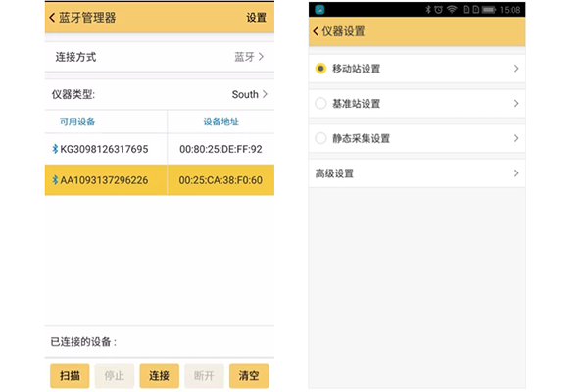The width and height of the screenshot is (588, 392).
Task: Select the 静态采集设置 radio button
Action: click(320, 138)
